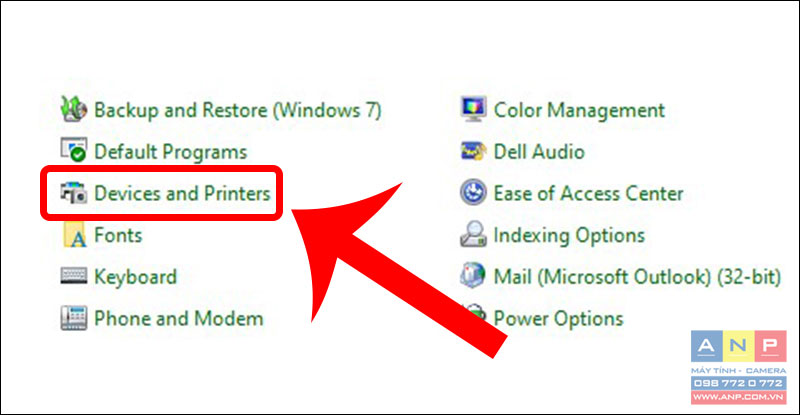Open the Phone and Modem icon
This screenshot has width=800, height=415.
point(73,318)
